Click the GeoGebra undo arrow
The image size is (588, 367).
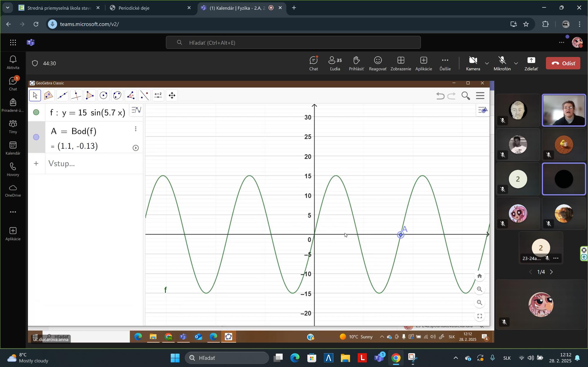coord(440,96)
